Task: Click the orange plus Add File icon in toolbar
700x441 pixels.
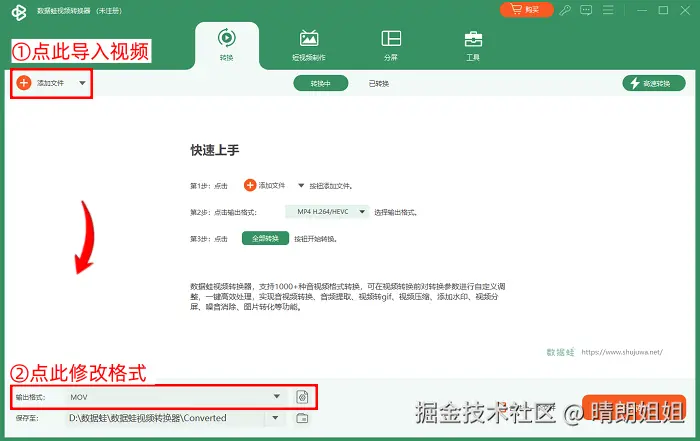Action: pyautogui.click(x=24, y=83)
